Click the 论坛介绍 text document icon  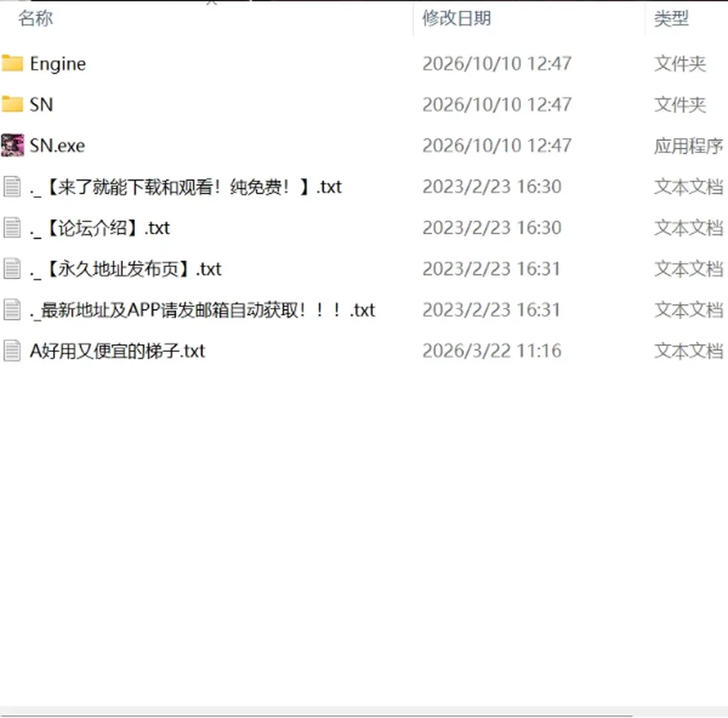click(12, 227)
